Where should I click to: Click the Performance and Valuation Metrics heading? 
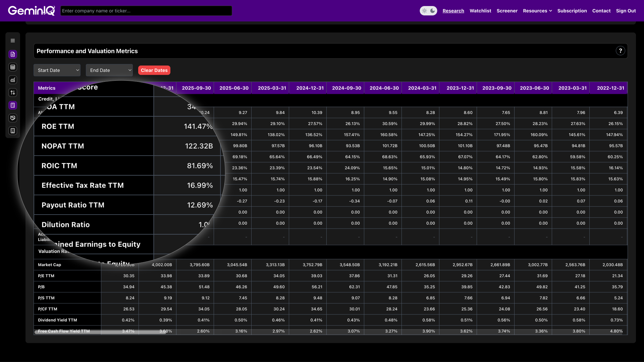click(87, 51)
